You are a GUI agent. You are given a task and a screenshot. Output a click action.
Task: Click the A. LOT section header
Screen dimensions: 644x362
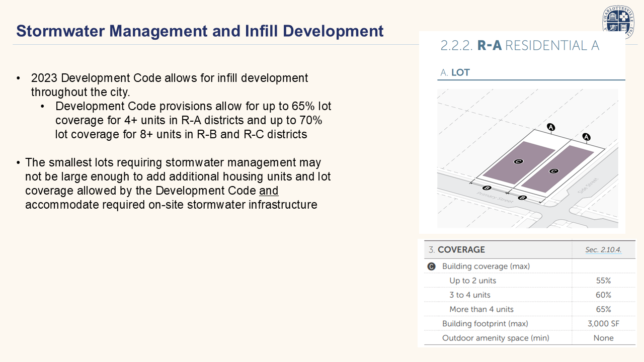click(x=455, y=72)
